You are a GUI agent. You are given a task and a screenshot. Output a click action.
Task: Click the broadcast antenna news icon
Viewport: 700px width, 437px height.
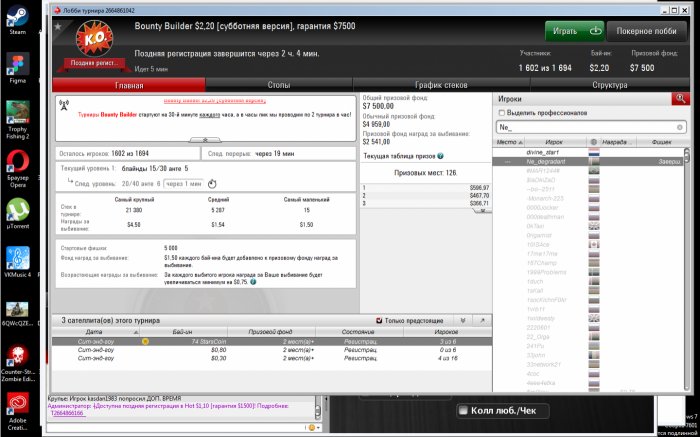pyautogui.click(x=64, y=105)
